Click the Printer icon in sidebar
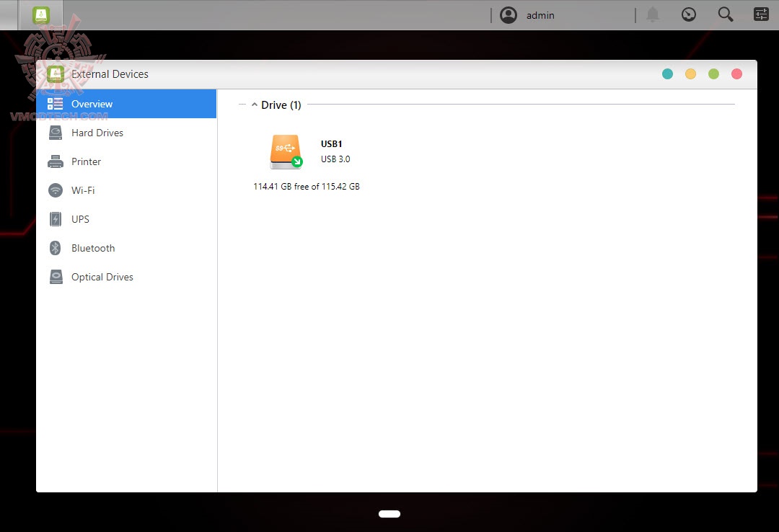The width and height of the screenshot is (779, 532). pyautogui.click(x=56, y=161)
